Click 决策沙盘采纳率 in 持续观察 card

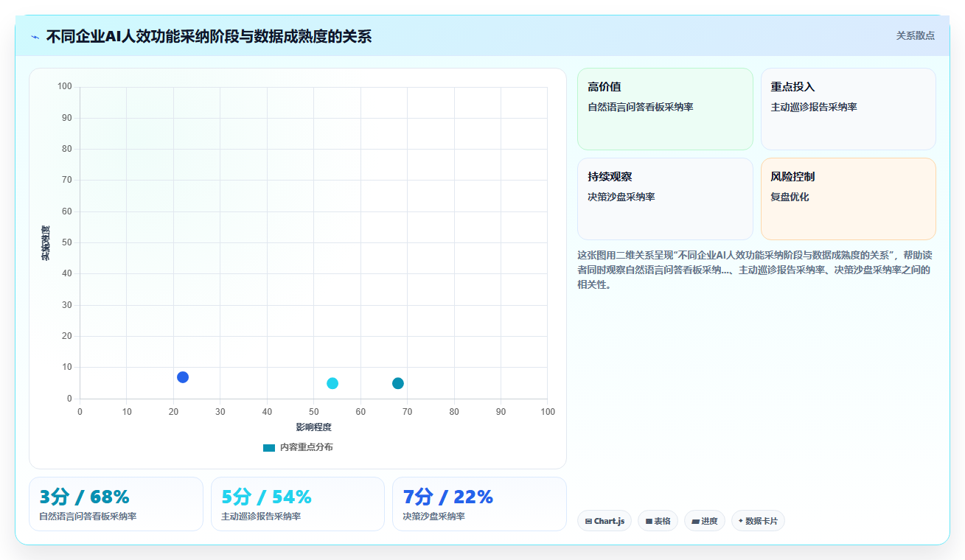click(621, 197)
